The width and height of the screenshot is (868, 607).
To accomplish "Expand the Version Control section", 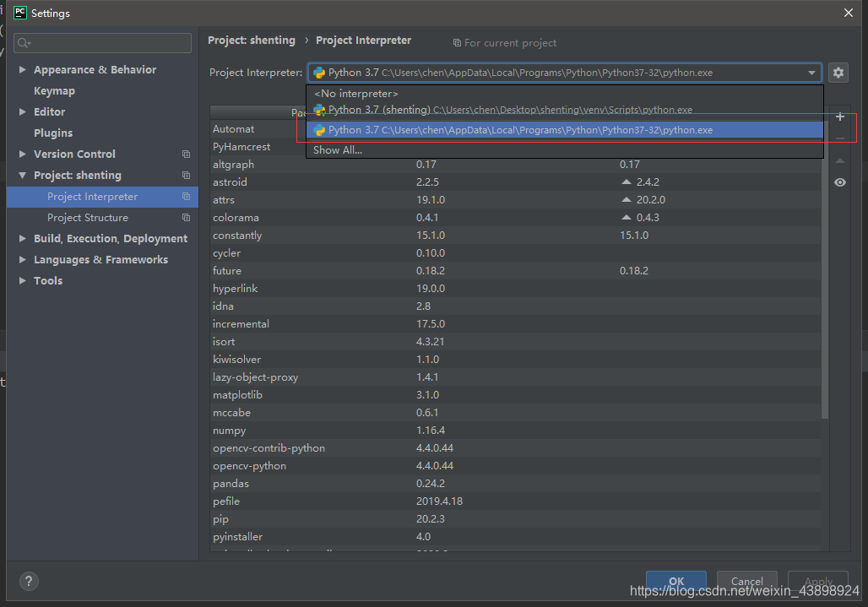I will point(23,154).
